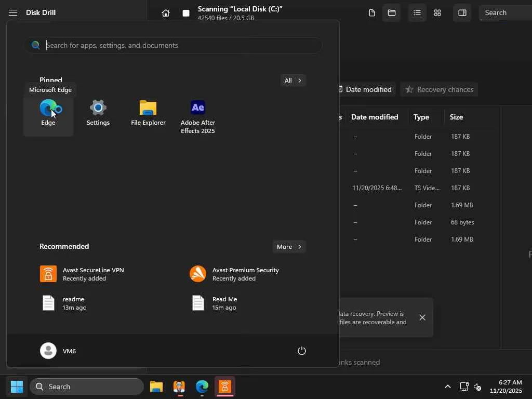The height and width of the screenshot is (399, 532).
Task: Open File Explorer from taskbar
Action: 156,387
